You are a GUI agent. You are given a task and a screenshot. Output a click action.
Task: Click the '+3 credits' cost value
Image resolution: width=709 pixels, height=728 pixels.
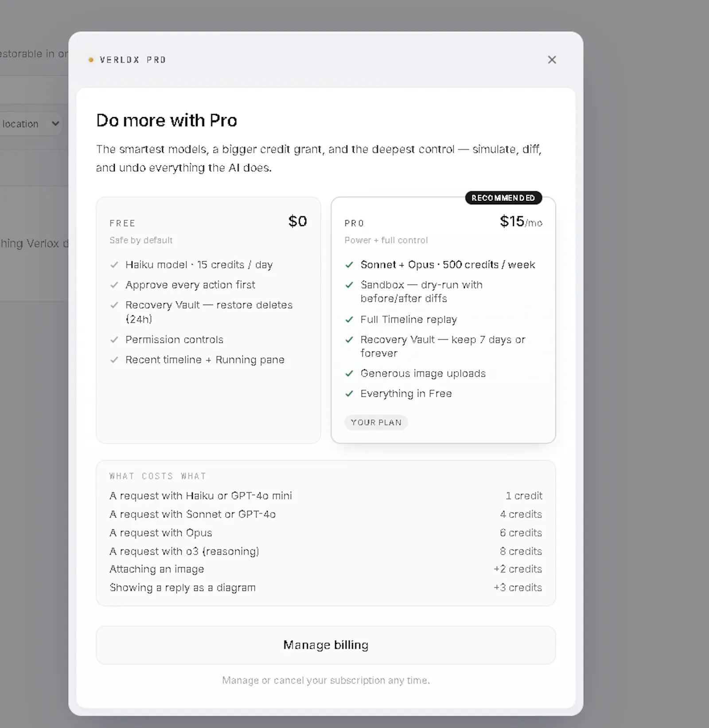(518, 587)
